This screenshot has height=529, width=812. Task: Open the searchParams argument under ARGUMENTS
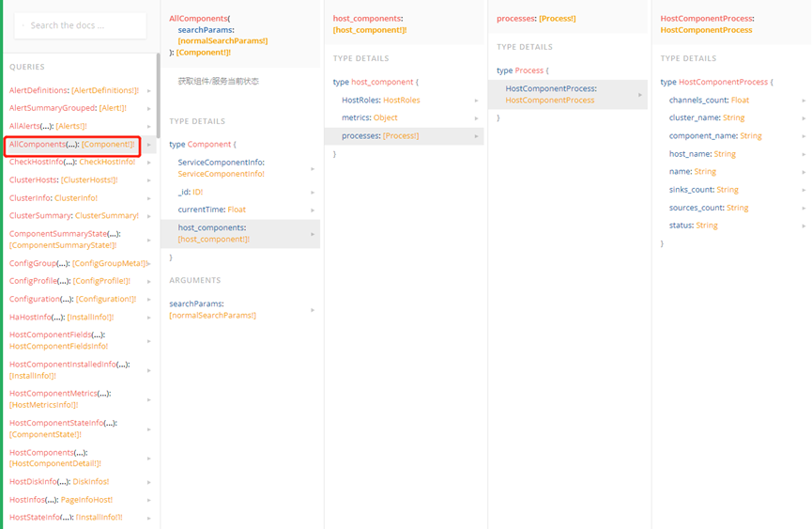tap(213, 309)
